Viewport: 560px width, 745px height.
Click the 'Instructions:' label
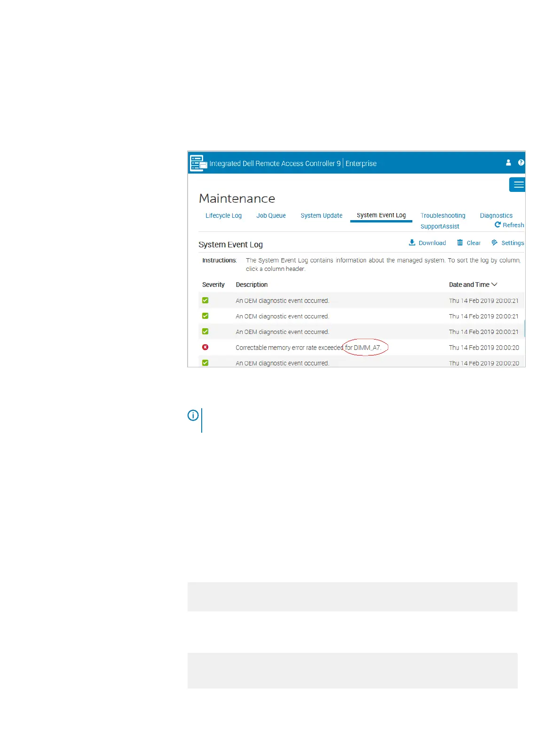point(220,260)
